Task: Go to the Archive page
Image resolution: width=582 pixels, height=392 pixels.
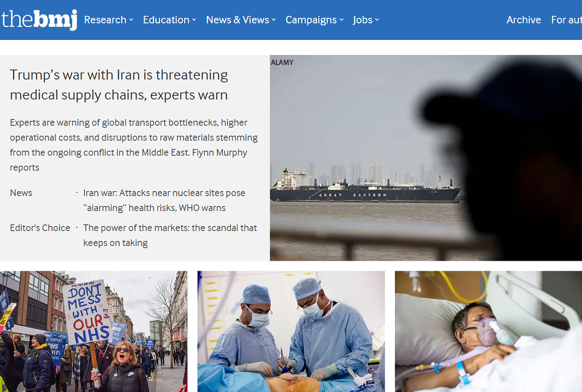Action: 523,20
